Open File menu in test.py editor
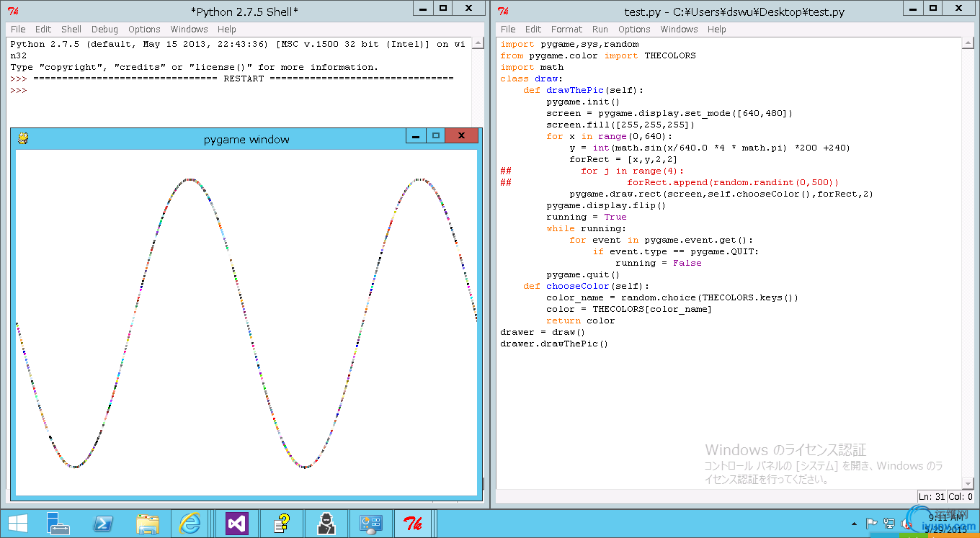980x538 pixels. point(508,30)
